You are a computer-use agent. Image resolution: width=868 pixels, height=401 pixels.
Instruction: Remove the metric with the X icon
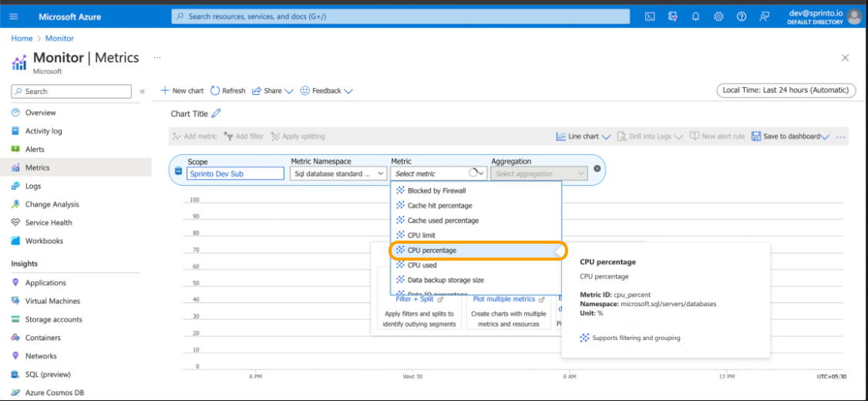597,169
